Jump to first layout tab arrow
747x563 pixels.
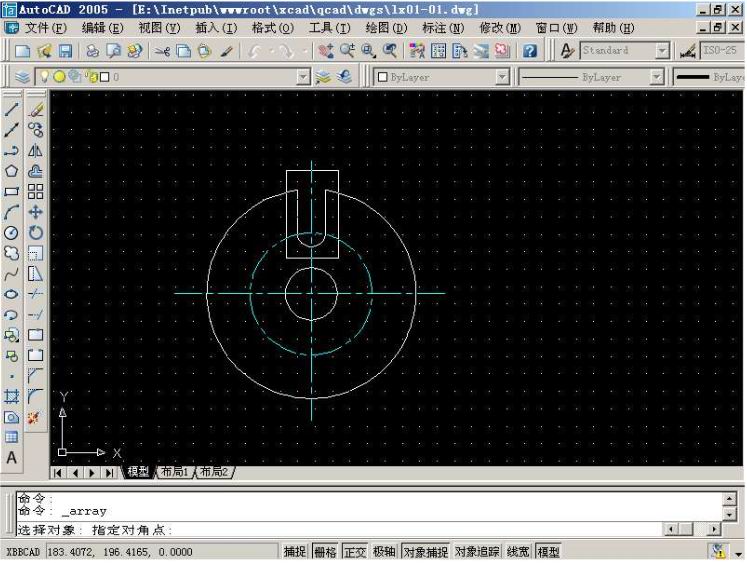point(58,473)
